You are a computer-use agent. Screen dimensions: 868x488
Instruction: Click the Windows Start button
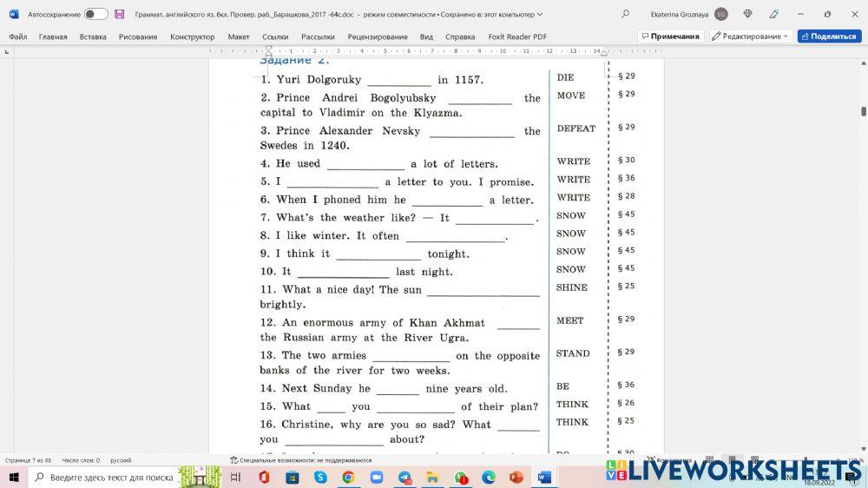pos(14,478)
